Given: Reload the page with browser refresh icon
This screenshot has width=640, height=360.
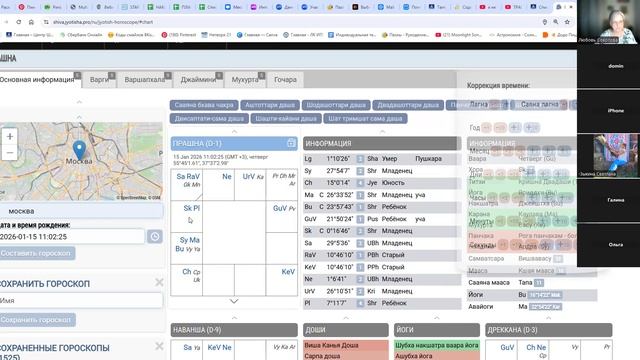Looking at the screenshot, I should [19, 22].
